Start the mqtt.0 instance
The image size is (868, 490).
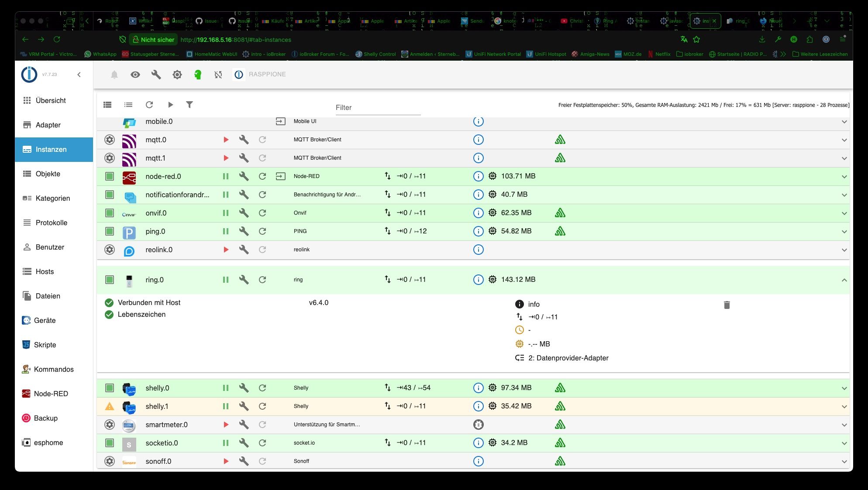(226, 140)
